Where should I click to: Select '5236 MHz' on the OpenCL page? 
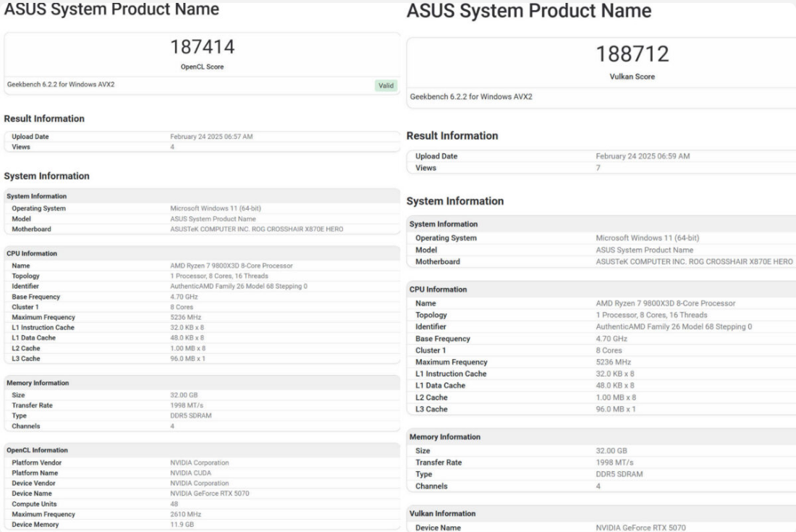tap(185, 317)
